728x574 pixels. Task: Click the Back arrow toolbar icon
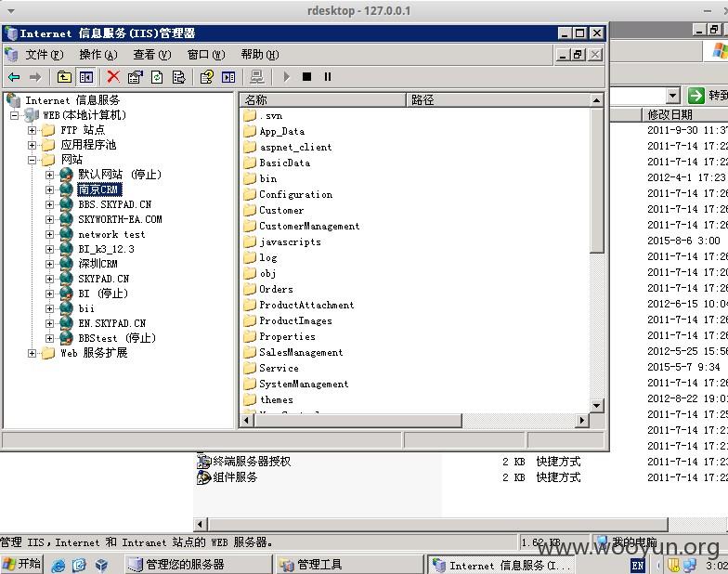click(14, 77)
